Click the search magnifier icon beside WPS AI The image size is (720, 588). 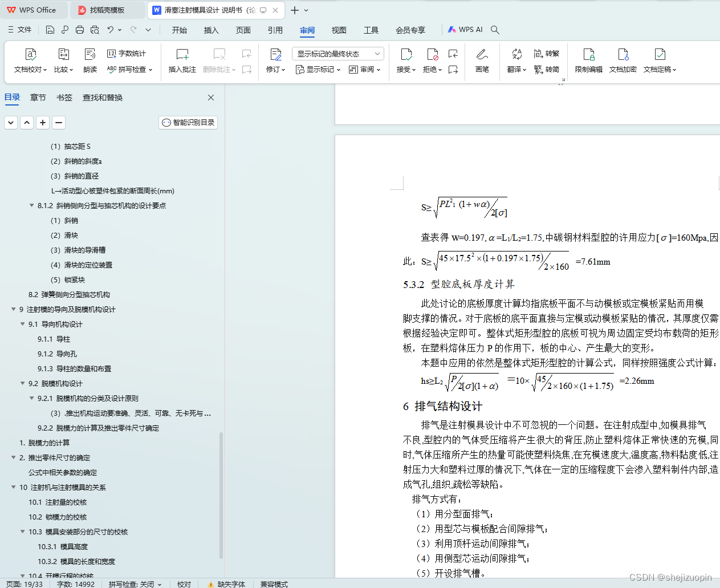tap(495, 30)
